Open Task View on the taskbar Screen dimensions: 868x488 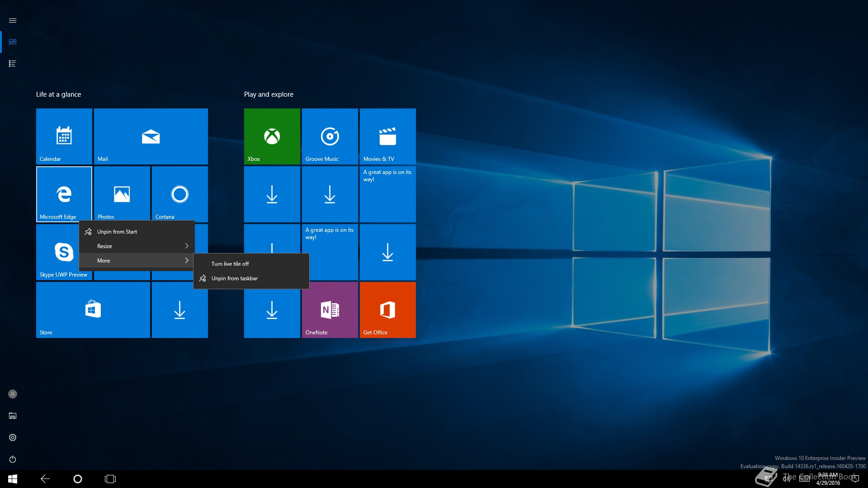pyautogui.click(x=110, y=479)
